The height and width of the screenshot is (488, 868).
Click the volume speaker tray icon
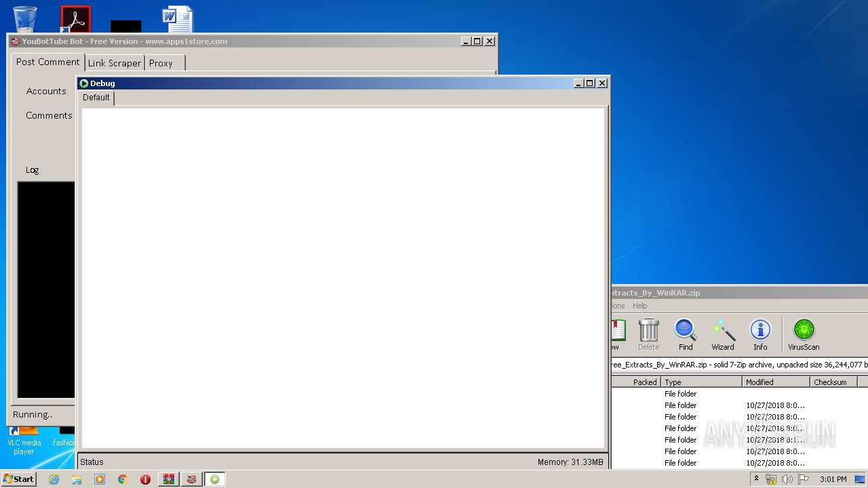[x=787, y=479]
